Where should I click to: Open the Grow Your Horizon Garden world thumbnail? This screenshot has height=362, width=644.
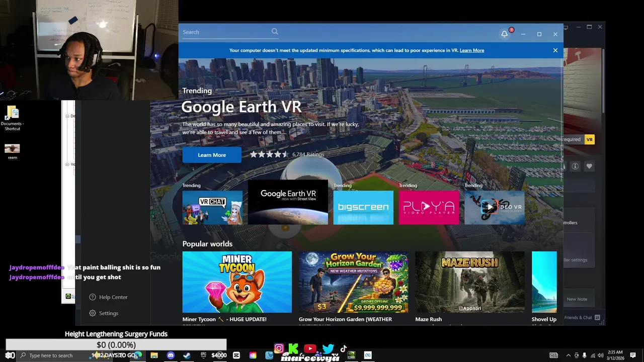(x=353, y=282)
